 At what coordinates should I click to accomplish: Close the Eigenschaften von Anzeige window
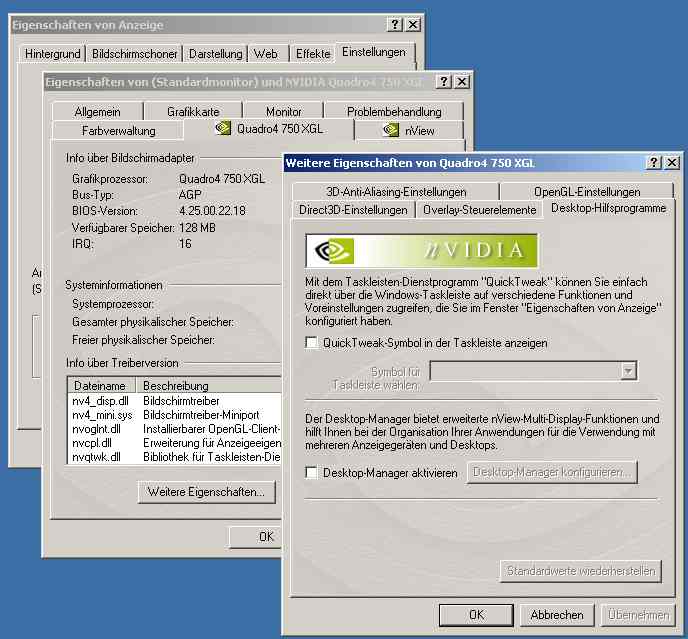[413, 25]
